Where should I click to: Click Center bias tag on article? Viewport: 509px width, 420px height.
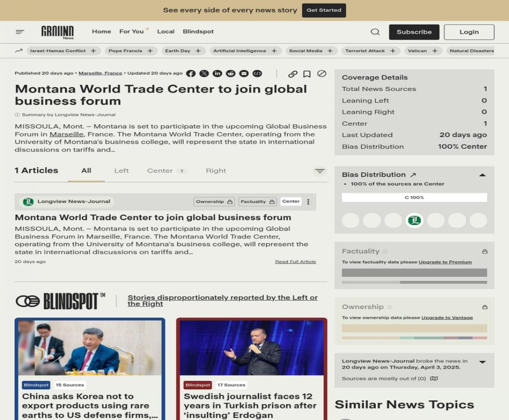[x=291, y=201]
